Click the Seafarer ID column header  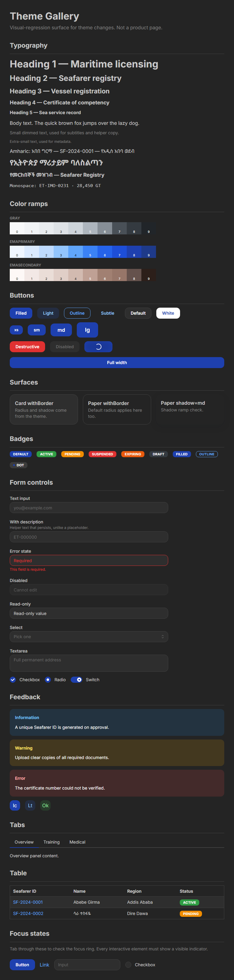pyautogui.click(x=25, y=891)
